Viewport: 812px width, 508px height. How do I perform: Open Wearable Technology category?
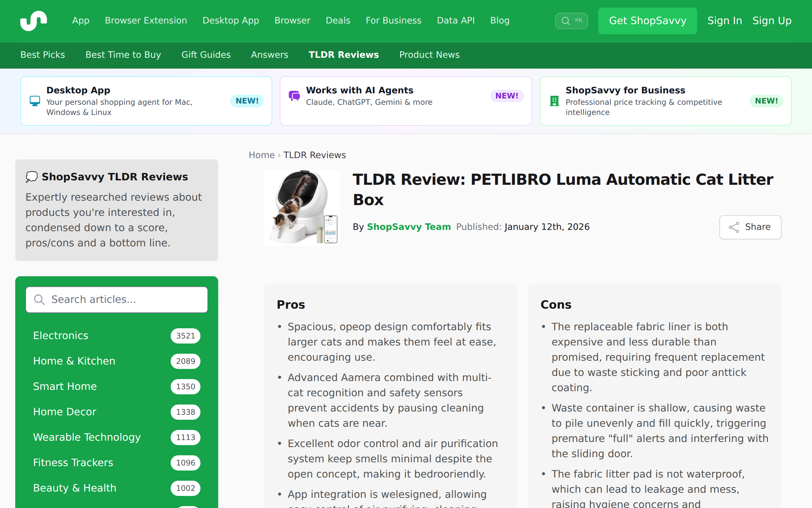(x=117, y=437)
